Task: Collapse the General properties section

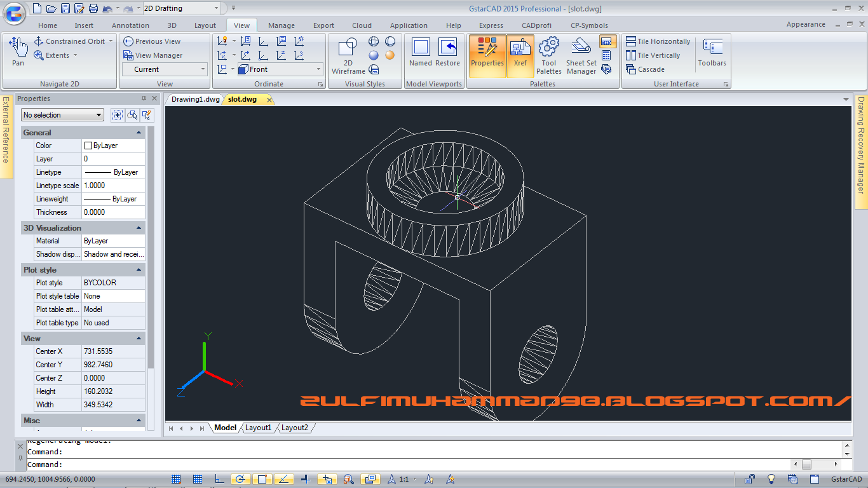Action: click(x=139, y=133)
